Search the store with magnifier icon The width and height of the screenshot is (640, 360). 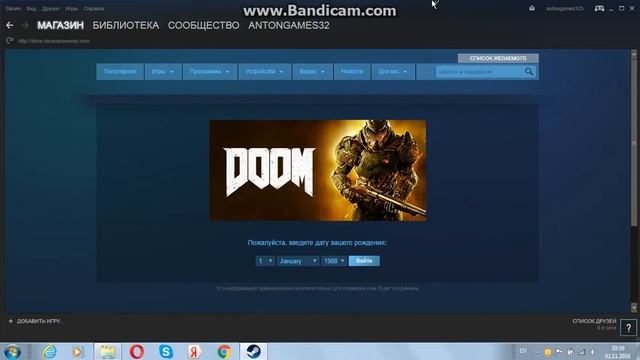point(529,72)
